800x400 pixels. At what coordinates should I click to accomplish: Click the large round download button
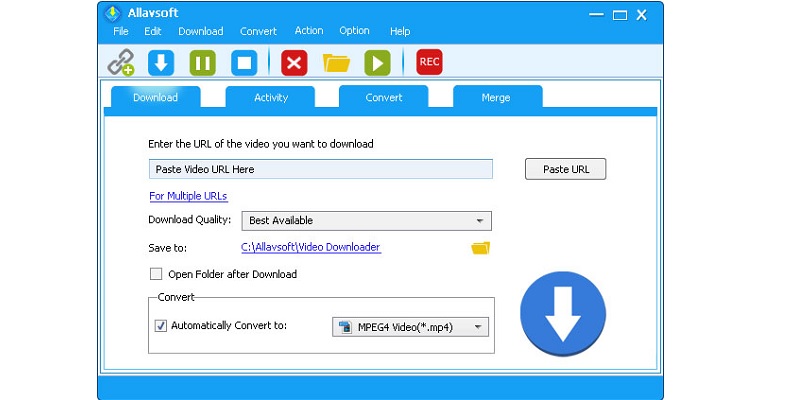point(563,313)
